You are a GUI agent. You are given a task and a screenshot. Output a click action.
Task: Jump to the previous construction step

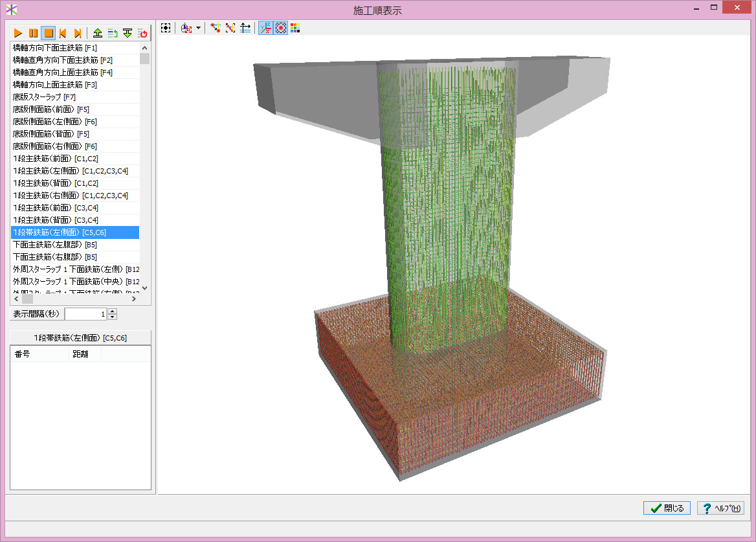point(63,33)
